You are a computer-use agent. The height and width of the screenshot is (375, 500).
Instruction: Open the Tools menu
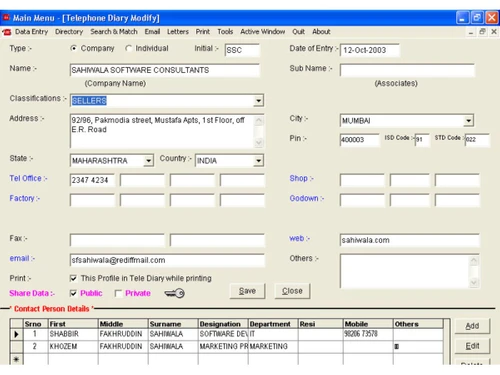(225, 32)
